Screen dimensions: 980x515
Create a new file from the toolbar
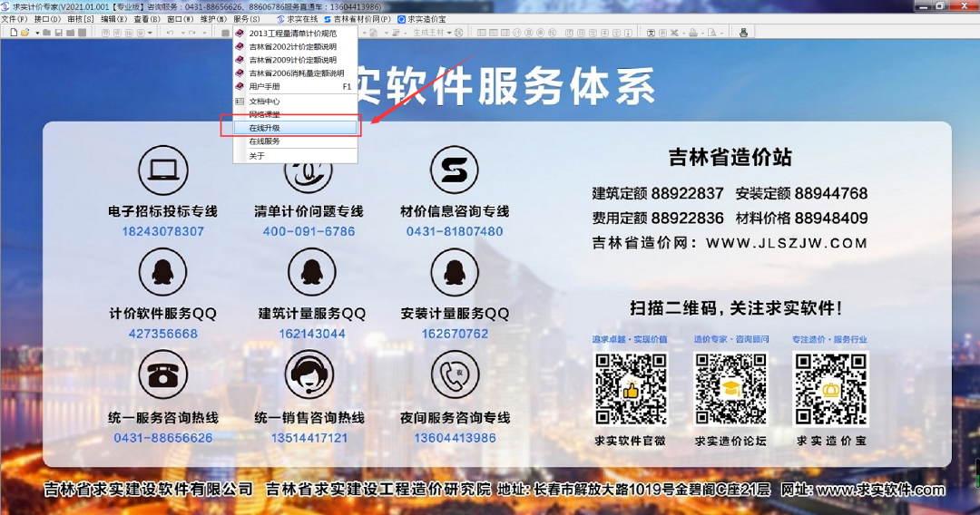point(14,33)
